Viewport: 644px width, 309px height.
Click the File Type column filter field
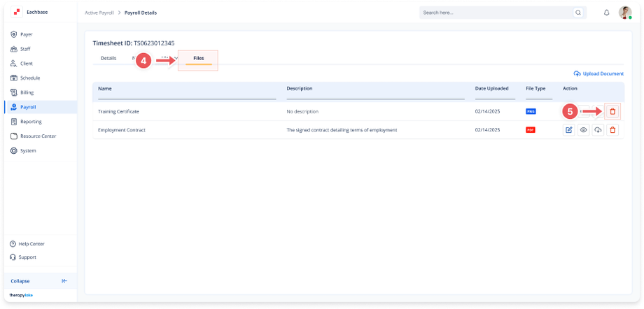539,95
